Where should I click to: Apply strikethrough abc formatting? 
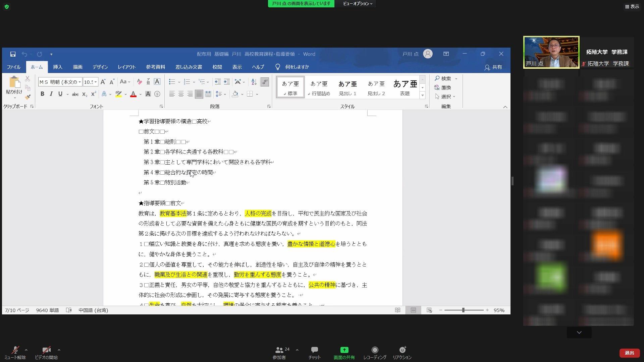click(75, 94)
